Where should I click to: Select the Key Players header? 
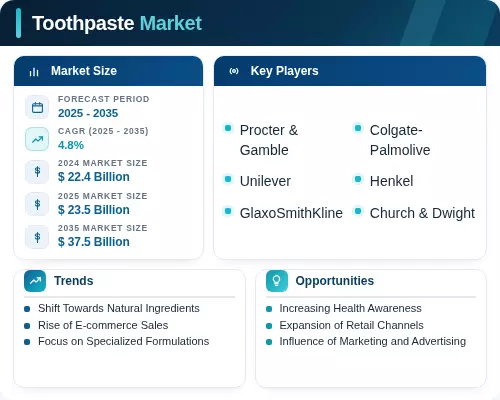[x=350, y=71]
